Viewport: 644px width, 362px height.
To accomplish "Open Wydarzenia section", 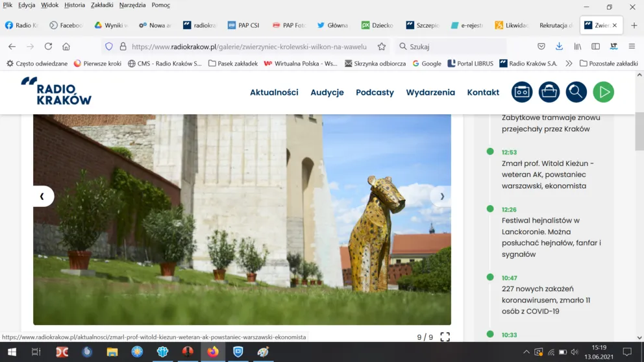I will (x=430, y=92).
